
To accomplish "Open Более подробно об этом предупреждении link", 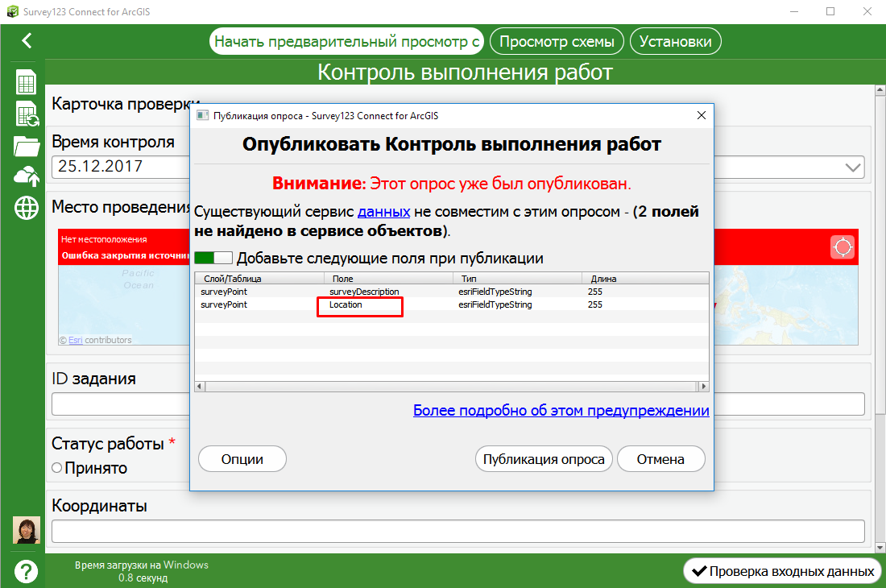I will tap(561, 410).
